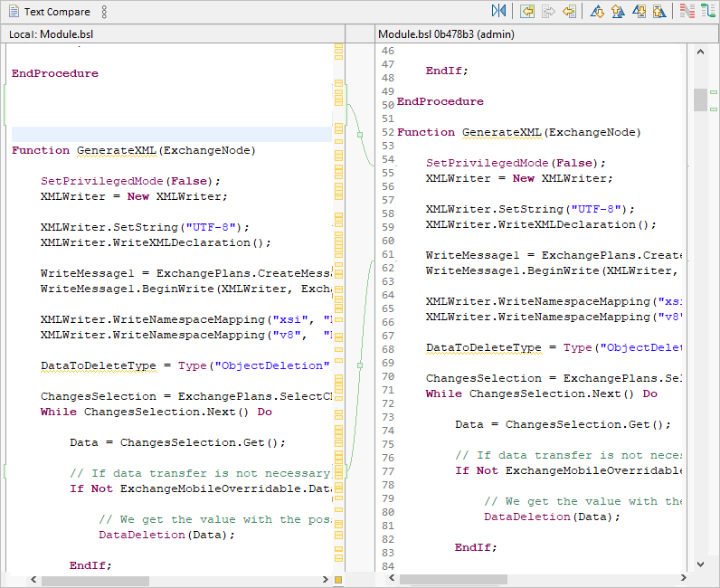Image resolution: width=720 pixels, height=588 pixels.
Task: Click the Copy Current Change from Left to Right icon
Action: (x=548, y=12)
